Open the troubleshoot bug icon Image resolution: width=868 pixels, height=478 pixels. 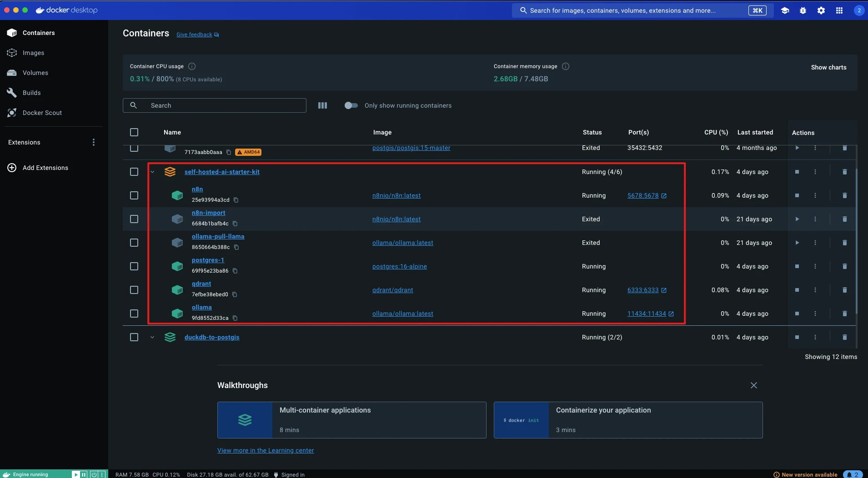pyautogui.click(x=803, y=10)
